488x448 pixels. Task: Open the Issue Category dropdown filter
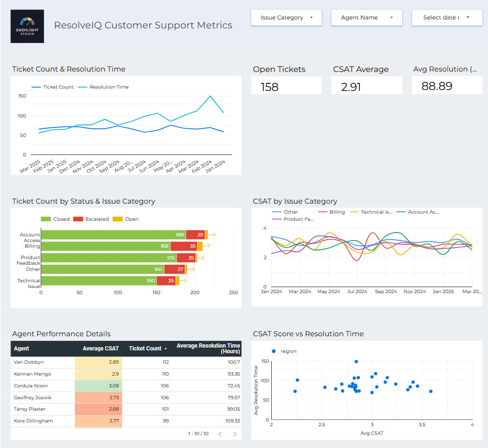point(286,18)
